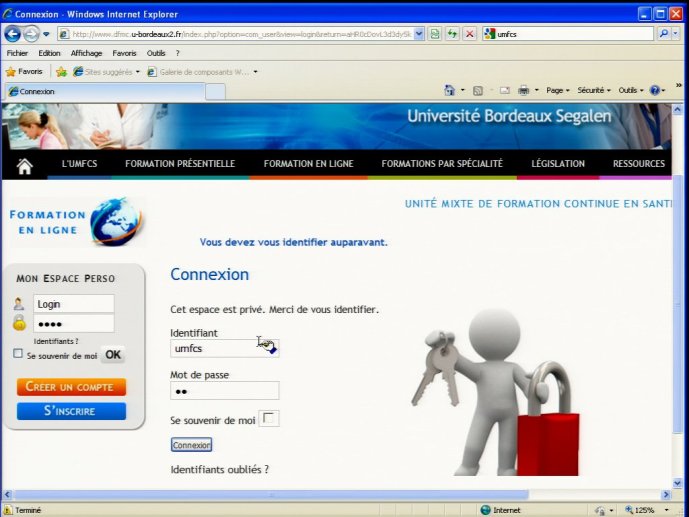Screen dimensions: 689x517
Task: Open the search provider dropdown arrow
Action: pyautogui.click(x=676, y=33)
